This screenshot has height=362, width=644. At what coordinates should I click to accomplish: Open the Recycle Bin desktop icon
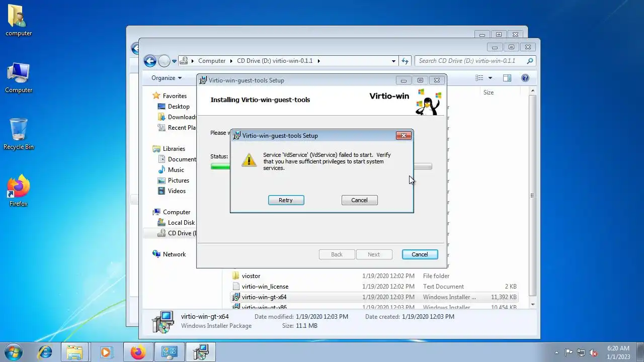point(19,135)
